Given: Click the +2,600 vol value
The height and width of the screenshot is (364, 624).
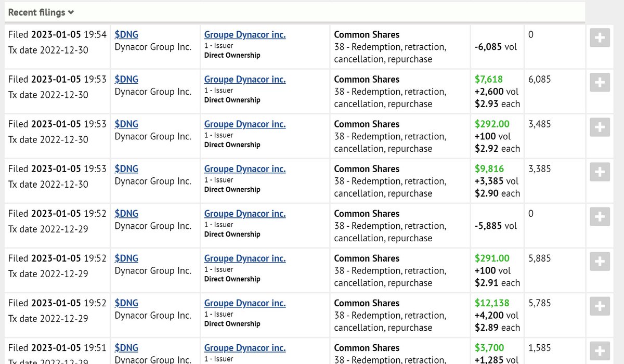Looking at the screenshot, I should point(497,92).
